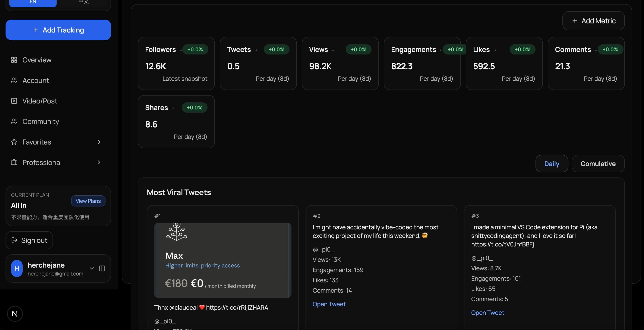The image size is (644, 330).
Task: Select the Daily view toggle
Action: [552, 164]
